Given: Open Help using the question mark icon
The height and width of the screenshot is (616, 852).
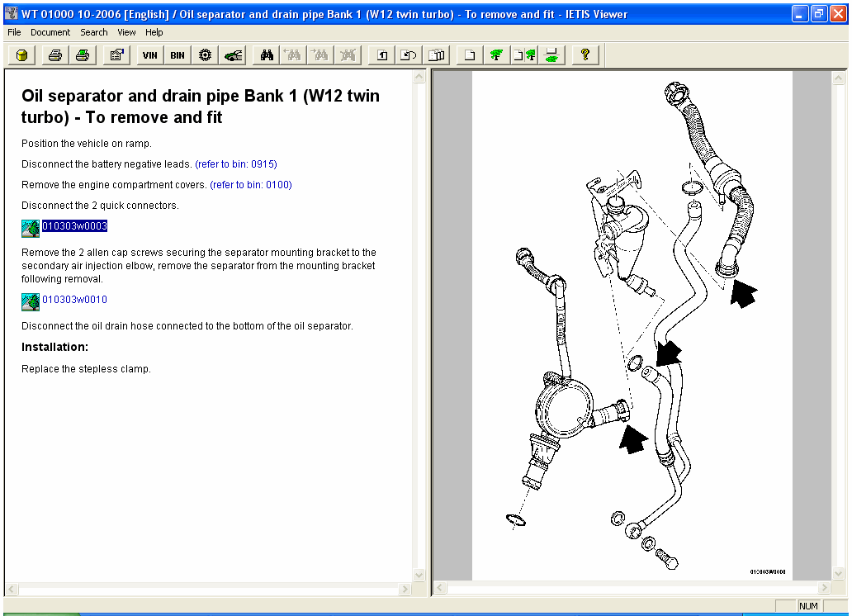Looking at the screenshot, I should tap(585, 54).
